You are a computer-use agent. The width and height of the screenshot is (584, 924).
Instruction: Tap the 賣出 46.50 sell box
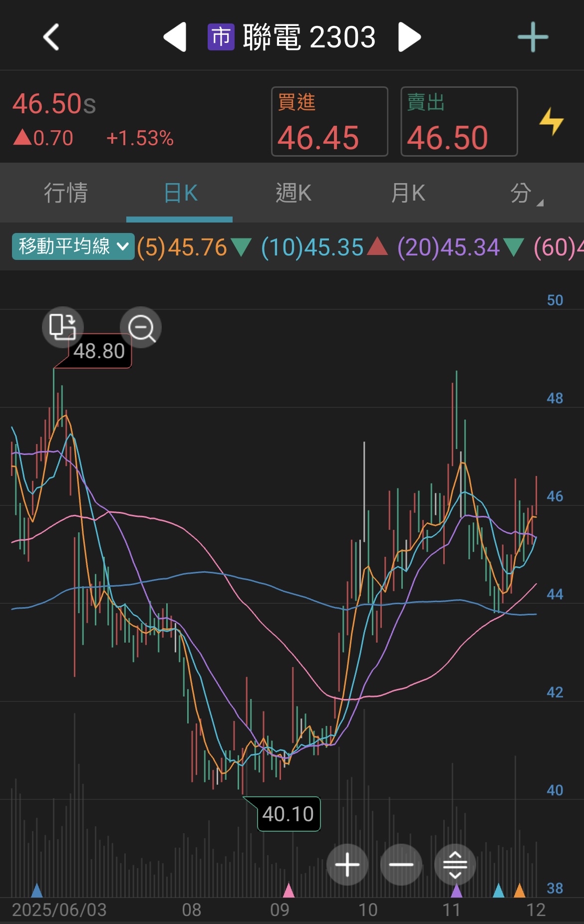(x=459, y=121)
